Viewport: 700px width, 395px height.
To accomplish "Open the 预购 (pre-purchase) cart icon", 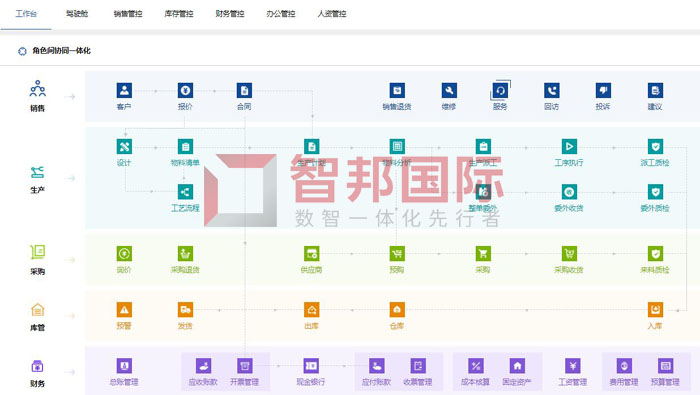I will 397,254.
